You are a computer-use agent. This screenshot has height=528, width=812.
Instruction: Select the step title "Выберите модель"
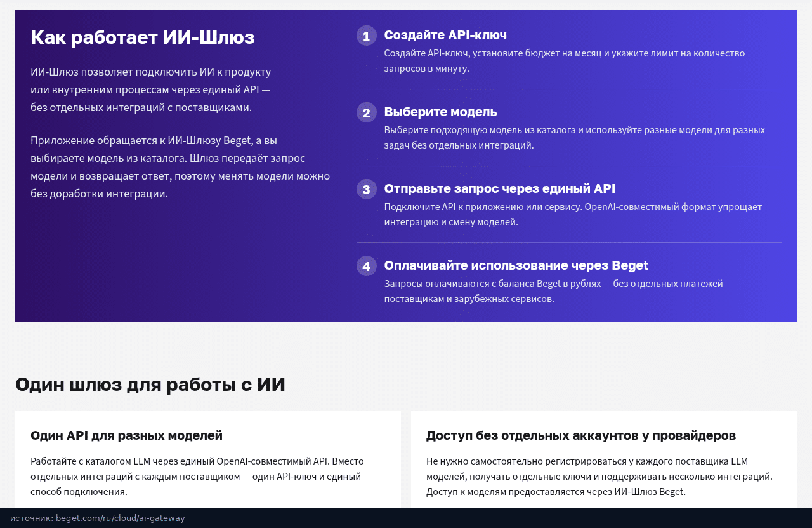[x=440, y=112]
